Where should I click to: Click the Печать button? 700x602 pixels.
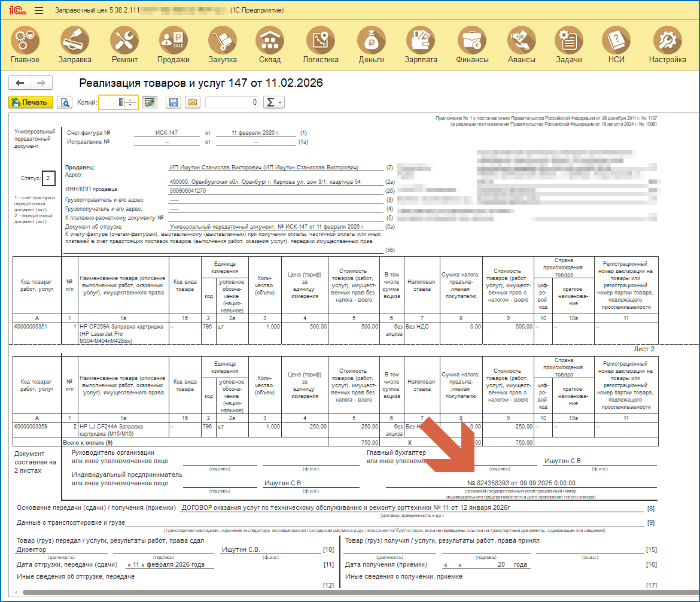click(31, 102)
